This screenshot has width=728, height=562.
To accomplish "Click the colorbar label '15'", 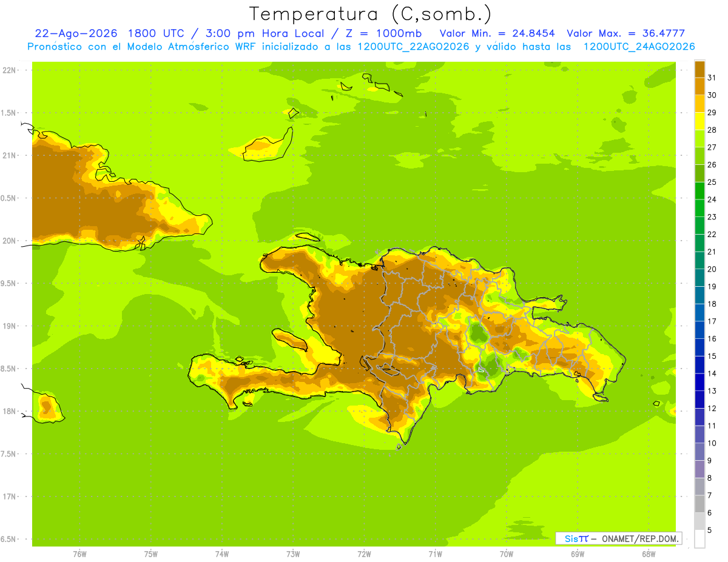I will tap(712, 356).
